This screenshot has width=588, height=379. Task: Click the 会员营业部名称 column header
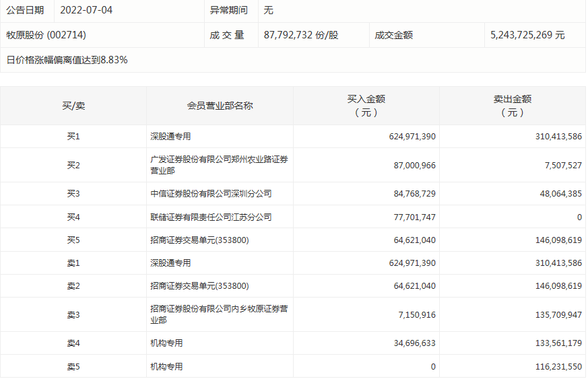click(x=220, y=106)
